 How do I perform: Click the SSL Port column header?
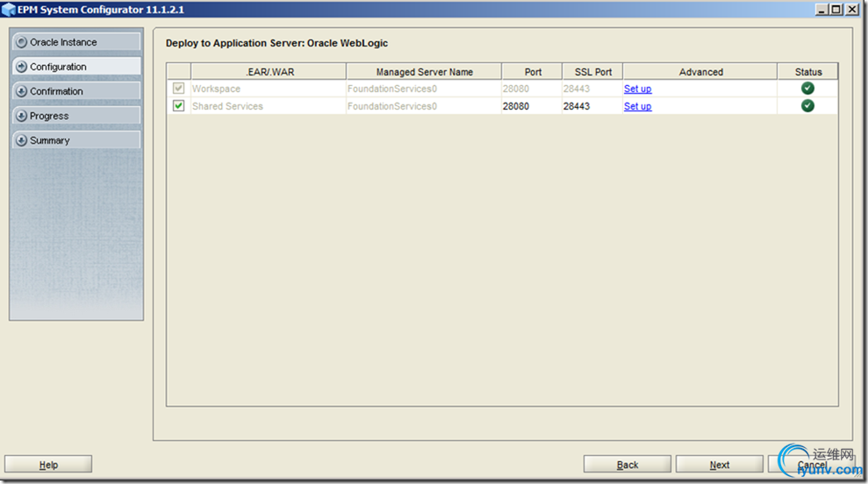click(592, 72)
